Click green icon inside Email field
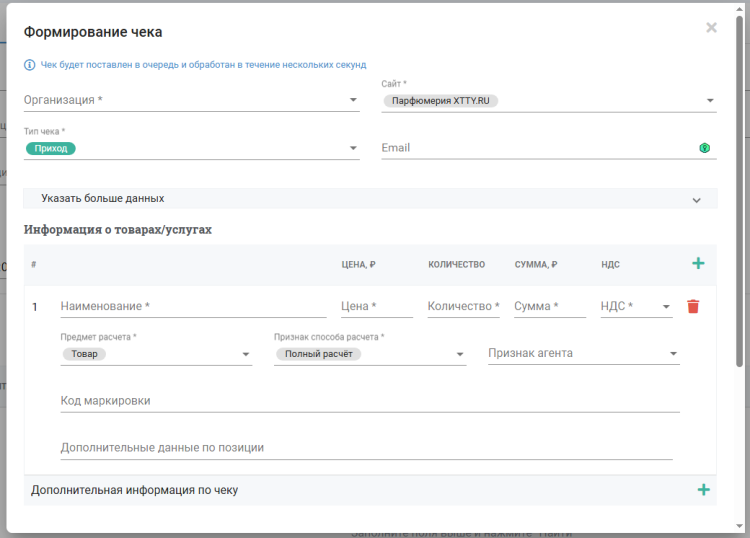 704,148
